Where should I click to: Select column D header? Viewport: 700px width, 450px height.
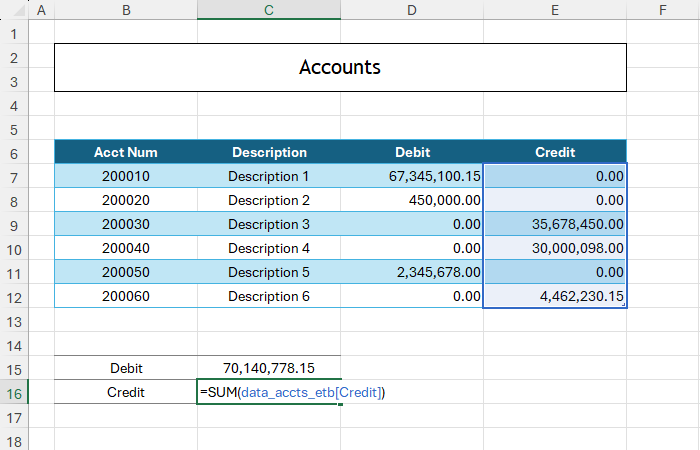pyautogui.click(x=412, y=10)
